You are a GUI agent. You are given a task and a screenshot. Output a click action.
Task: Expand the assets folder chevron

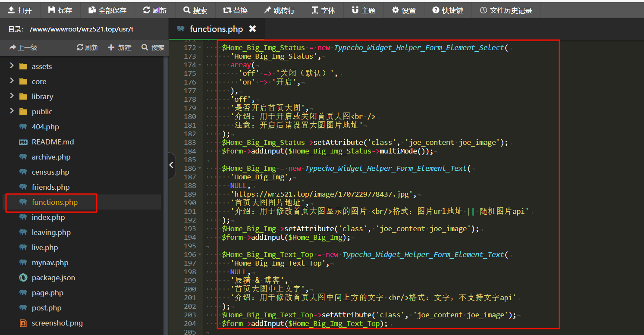tap(12, 66)
